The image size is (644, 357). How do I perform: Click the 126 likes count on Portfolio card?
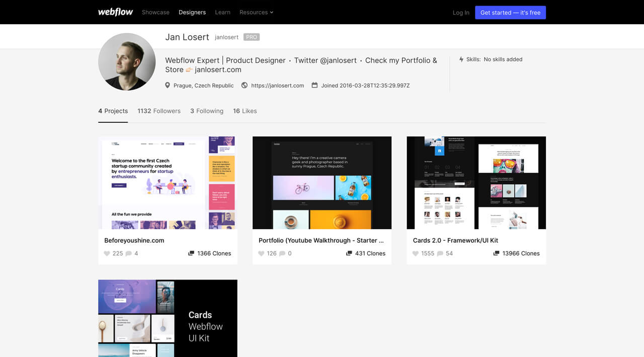point(272,253)
